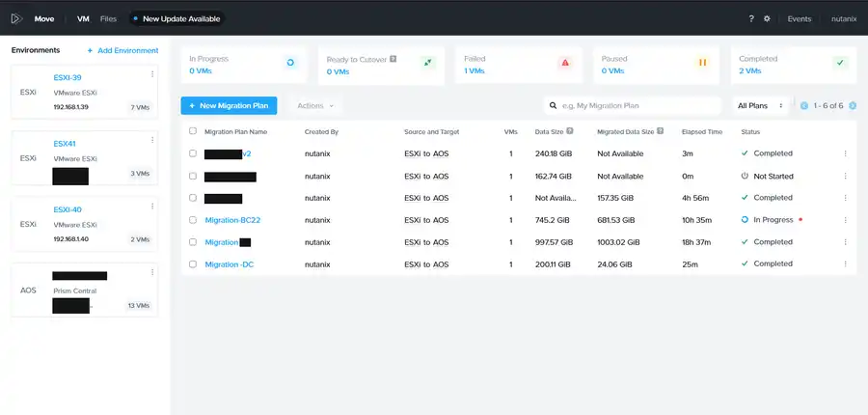Click Add Environment link
Image resolution: width=868 pixels, height=415 pixels.
(x=122, y=50)
